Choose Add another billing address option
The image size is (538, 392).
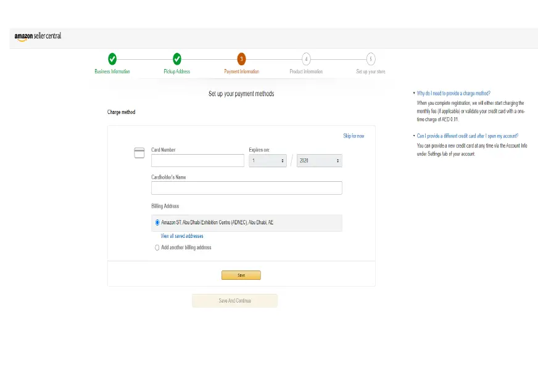(157, 248)
